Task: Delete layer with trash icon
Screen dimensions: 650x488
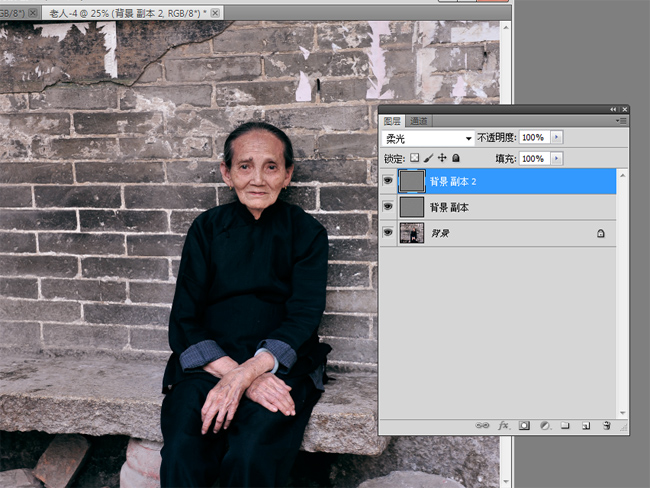Action: [x=607, y=425]
